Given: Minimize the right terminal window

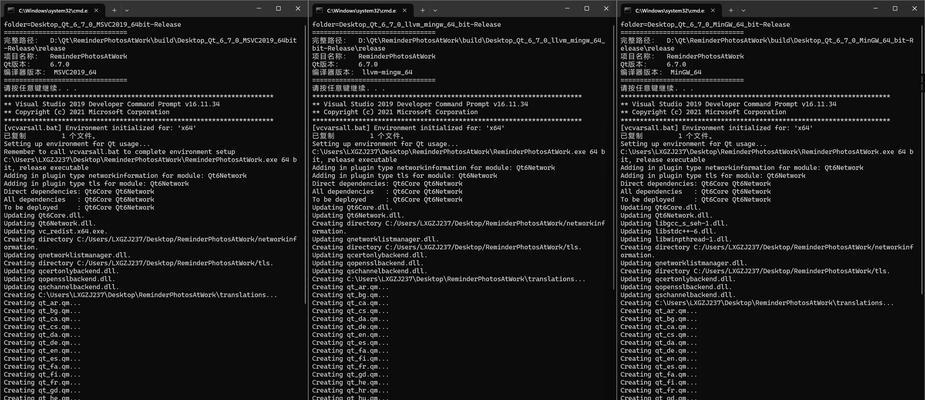Looking at the screenshot, I should click(x=876, y=9).
